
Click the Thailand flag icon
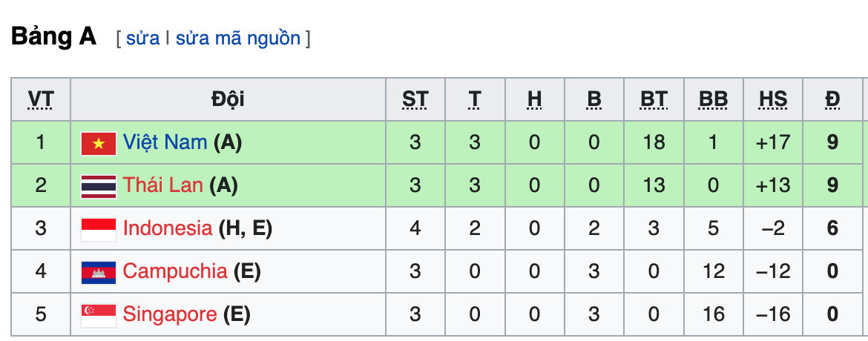pyautogui.click(x=99, y=186)
